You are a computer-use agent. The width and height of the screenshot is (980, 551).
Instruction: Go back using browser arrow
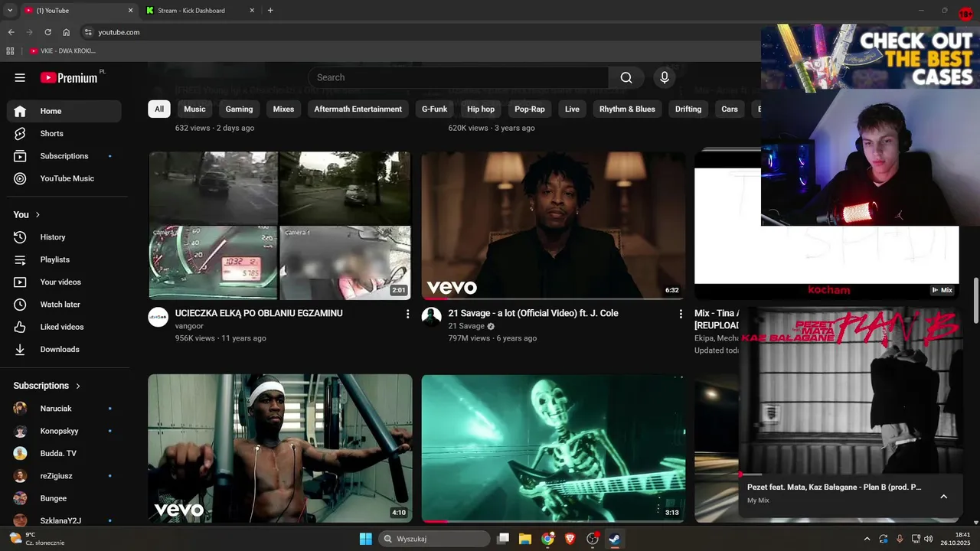pyautogui.click(x=11, y=32)
